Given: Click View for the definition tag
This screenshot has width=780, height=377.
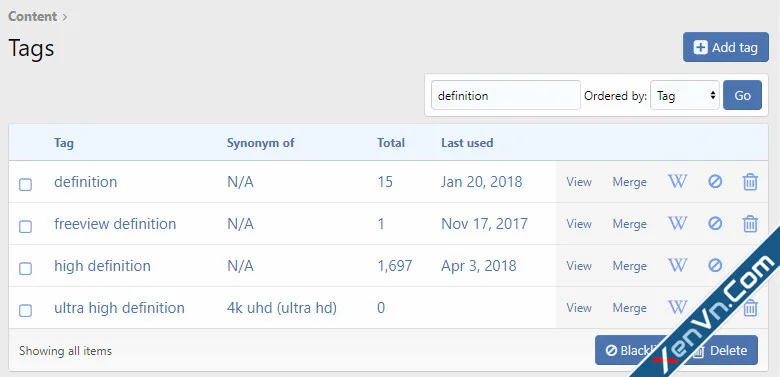Looking at the screenshot, I should click(579, 182).
